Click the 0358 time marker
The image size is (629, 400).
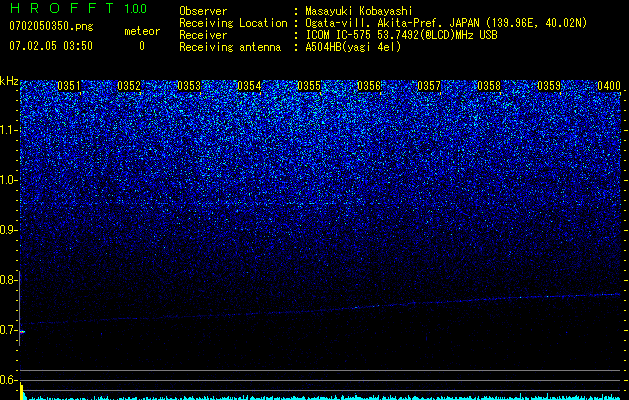click(489, 86)
